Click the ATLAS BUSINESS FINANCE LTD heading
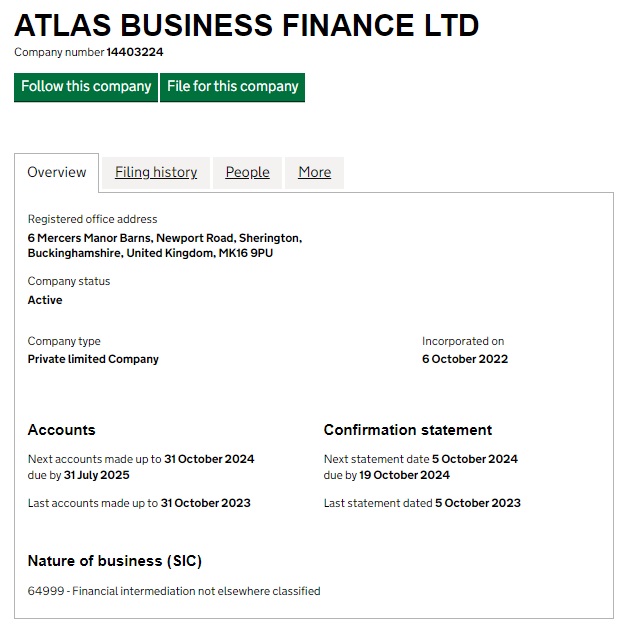Screen dimensions: 628x638 246,25
